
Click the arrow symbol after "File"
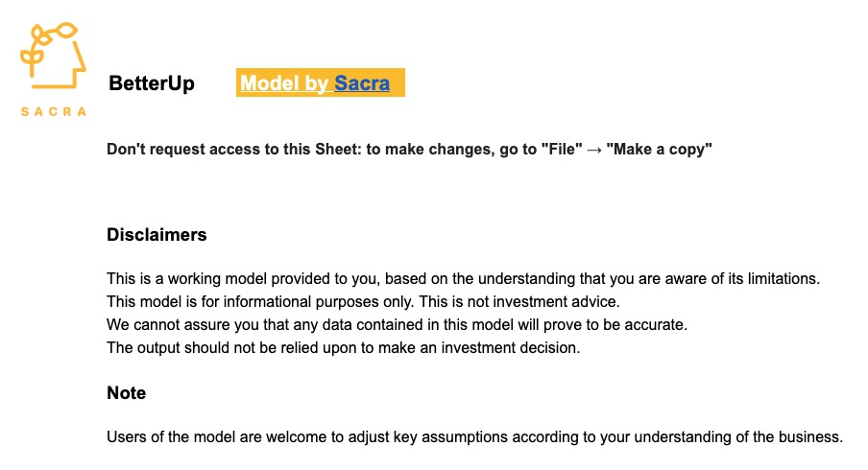(x=594, y=150)
